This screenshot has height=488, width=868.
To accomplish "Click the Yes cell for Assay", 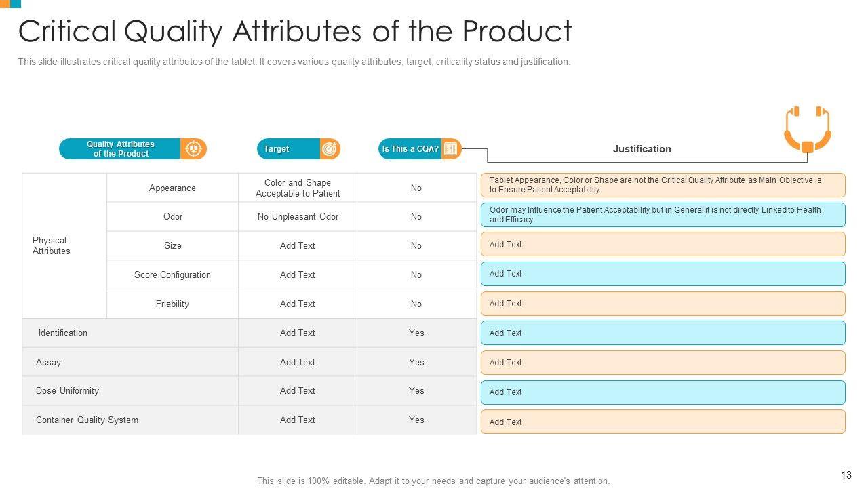I will pos(416,362).
